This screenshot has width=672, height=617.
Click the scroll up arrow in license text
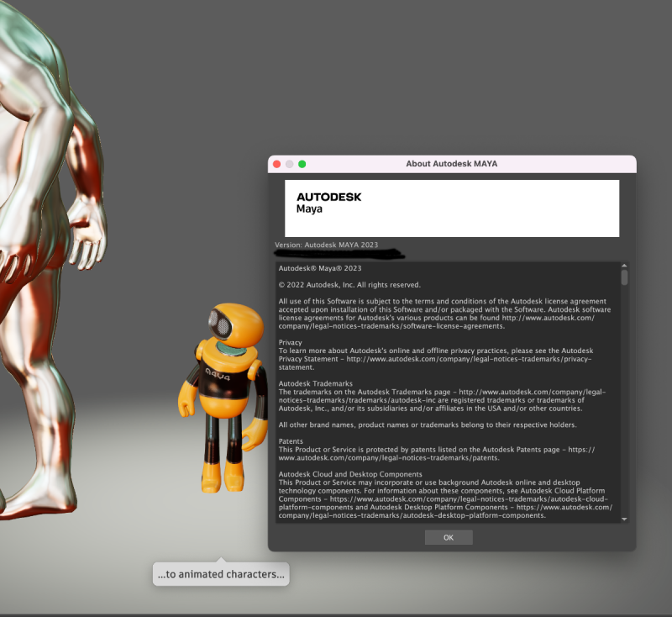[x=624, y=266]
